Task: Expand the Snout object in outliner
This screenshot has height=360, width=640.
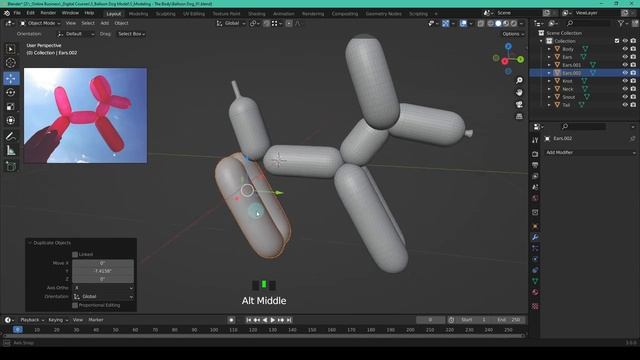Action: tap(549, 97)
